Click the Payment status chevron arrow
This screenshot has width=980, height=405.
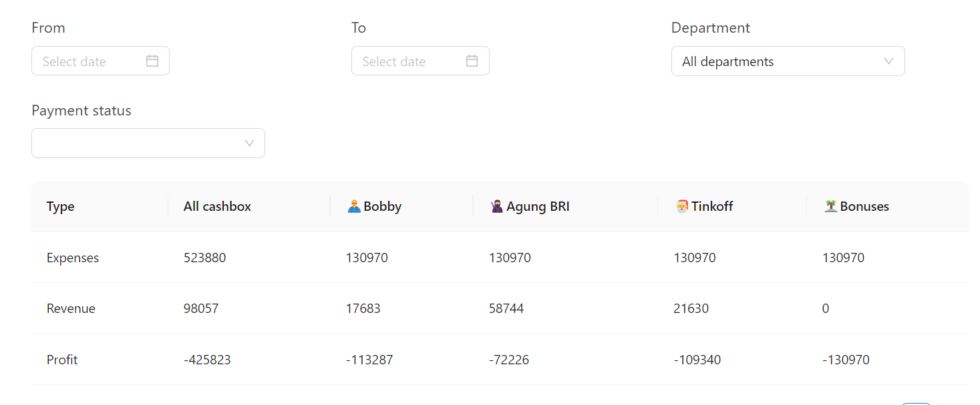[x=249, y=143]
